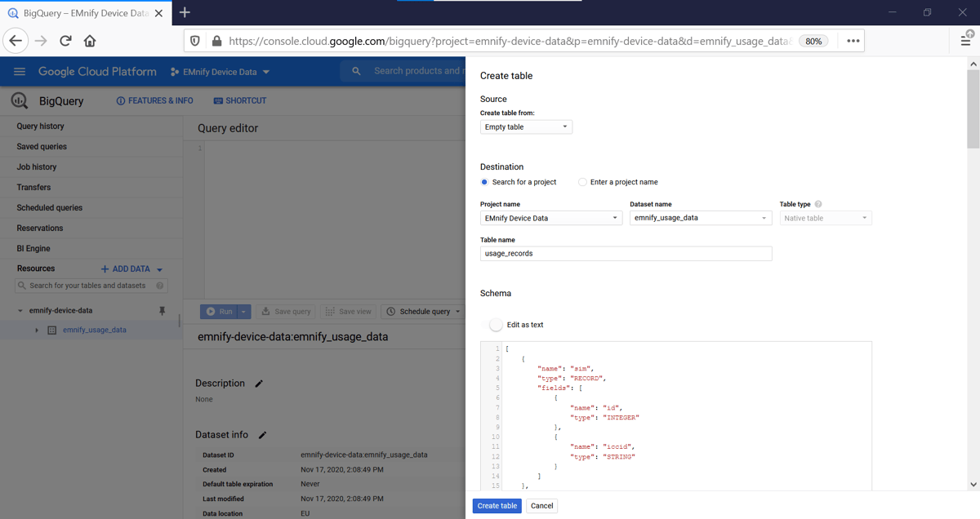The width and height of the screenshot is (980, 519).
Task: Open Job history
Action: click(x=90, y=167)
